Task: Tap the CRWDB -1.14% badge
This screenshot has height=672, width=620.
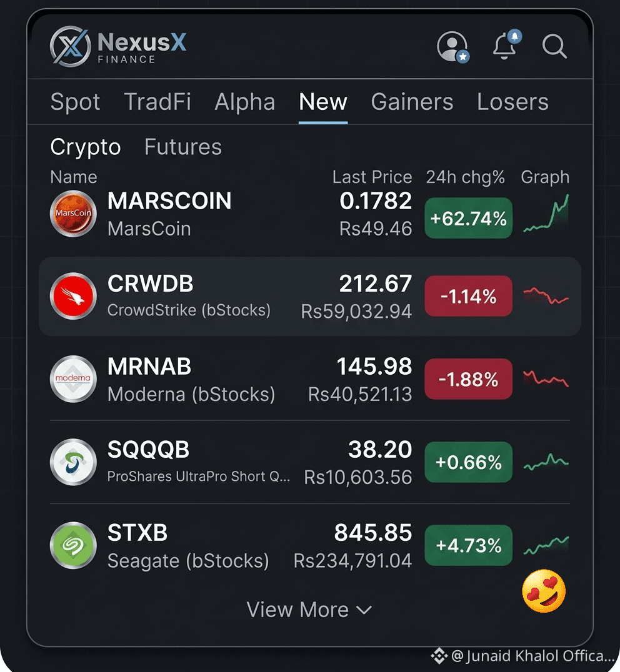Action: [x=469, y=296]
